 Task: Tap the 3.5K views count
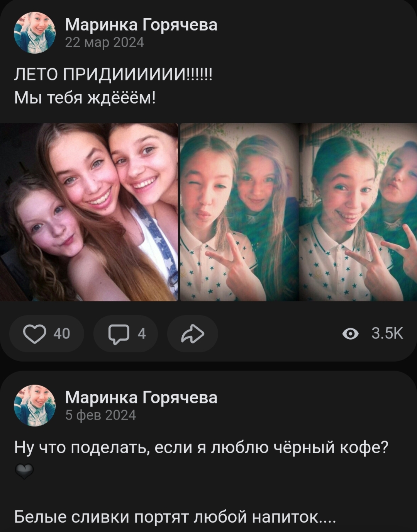point(387,334)
